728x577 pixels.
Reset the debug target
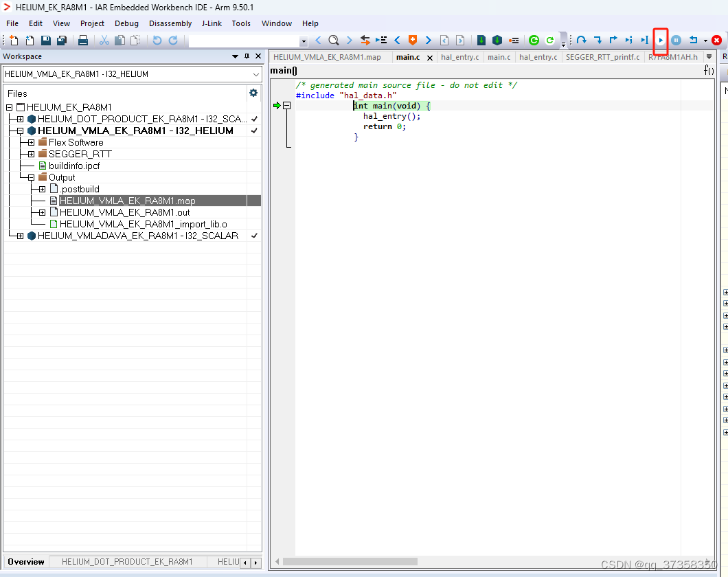coord(693,41)
